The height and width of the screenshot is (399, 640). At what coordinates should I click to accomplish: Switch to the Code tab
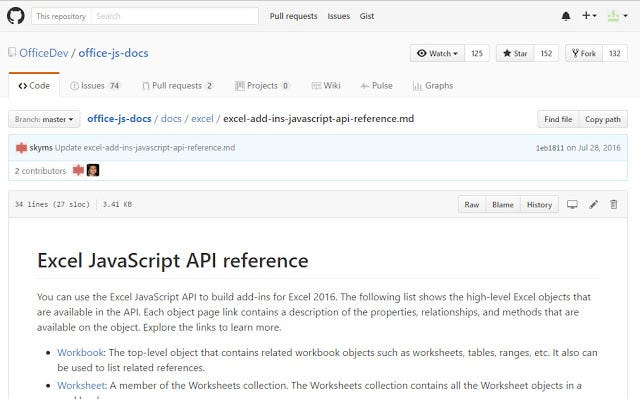point(34,86)
